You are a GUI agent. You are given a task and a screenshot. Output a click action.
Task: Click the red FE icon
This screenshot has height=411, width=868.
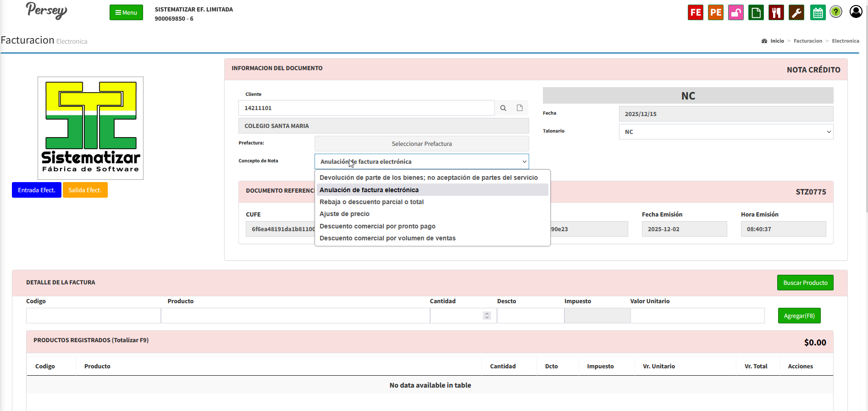[x=695, y=12]
